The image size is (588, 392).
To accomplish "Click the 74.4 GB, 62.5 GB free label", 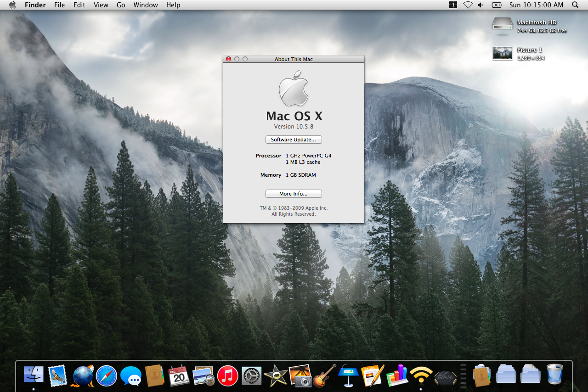I will [542, 30].
